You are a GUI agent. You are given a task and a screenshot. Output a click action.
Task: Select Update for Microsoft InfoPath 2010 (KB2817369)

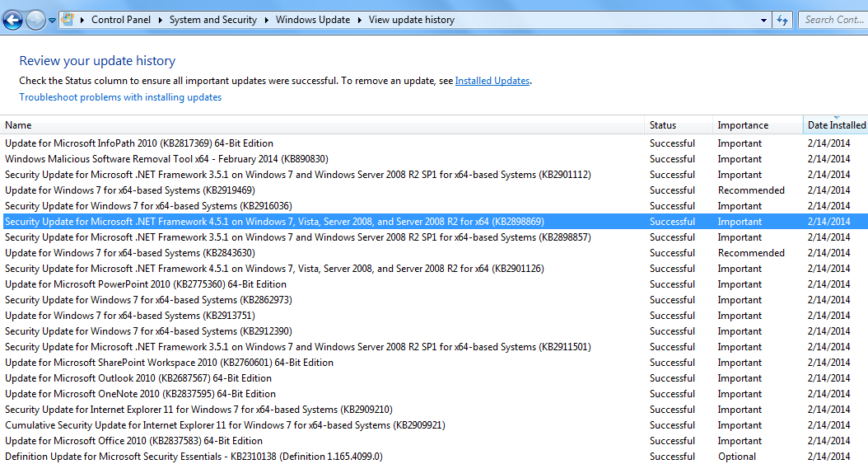tap(434, 143)
